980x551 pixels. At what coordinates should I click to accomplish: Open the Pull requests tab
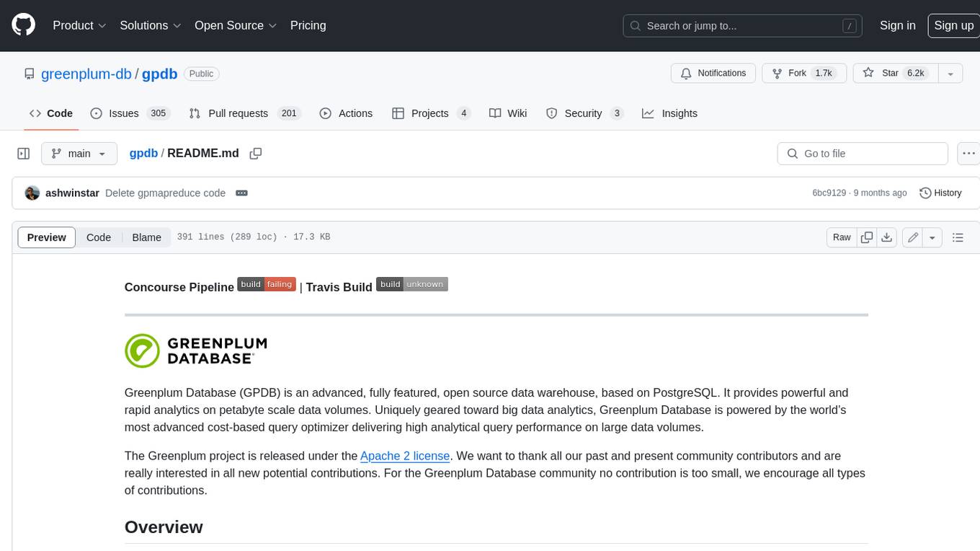pos(244,113)
